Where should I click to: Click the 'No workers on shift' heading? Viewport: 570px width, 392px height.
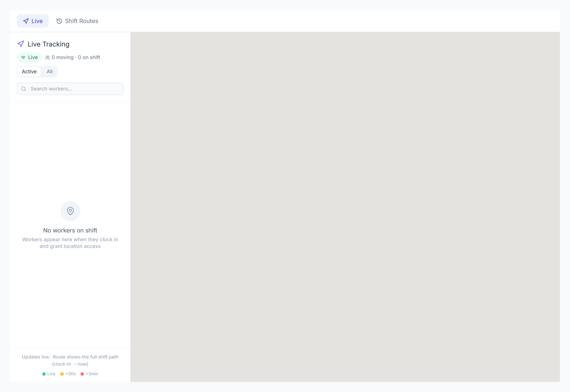click(70, 230)
